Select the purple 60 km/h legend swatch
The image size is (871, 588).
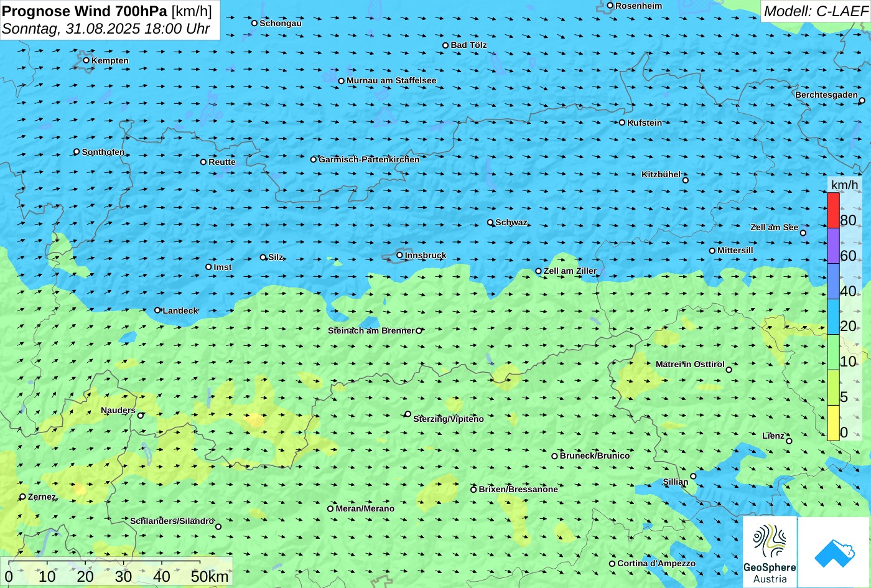833,246
